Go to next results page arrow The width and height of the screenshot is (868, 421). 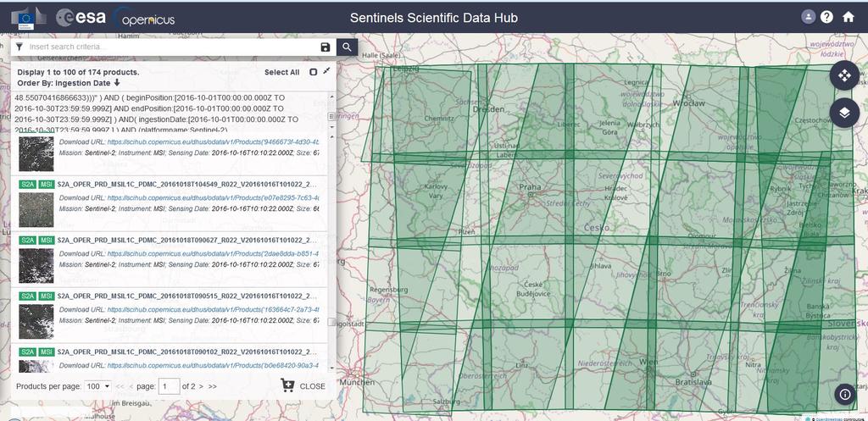[201, 386]
